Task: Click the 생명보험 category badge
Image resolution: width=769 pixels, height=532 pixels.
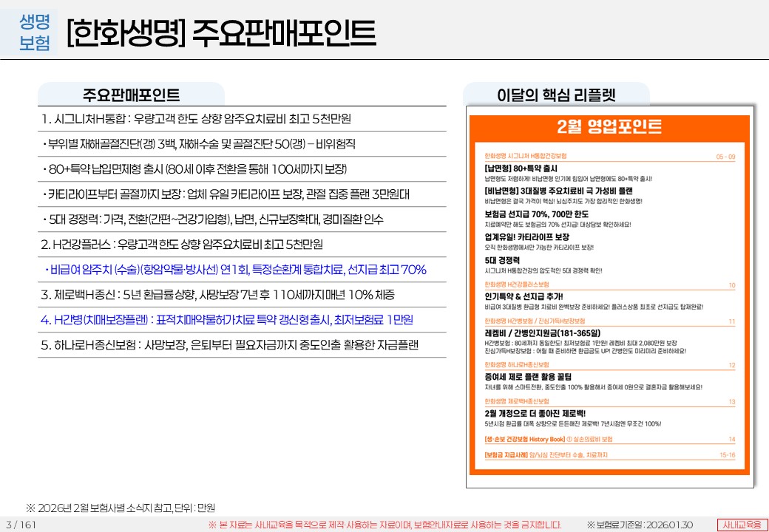Action: (35, 33)
